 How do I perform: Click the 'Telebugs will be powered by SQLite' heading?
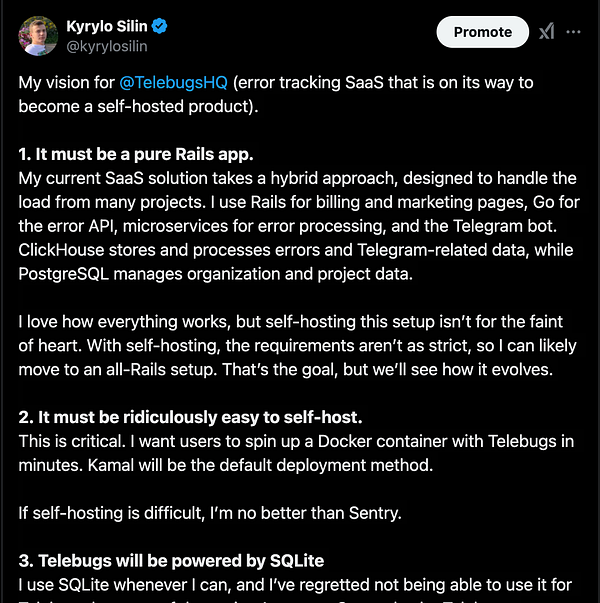click(171, 561)
